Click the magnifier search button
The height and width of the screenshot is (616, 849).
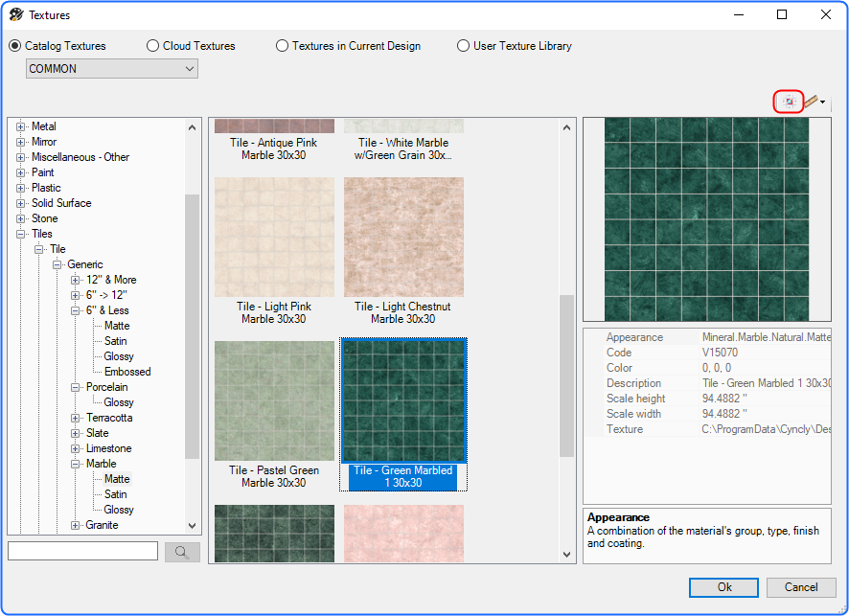pos(182,552)
